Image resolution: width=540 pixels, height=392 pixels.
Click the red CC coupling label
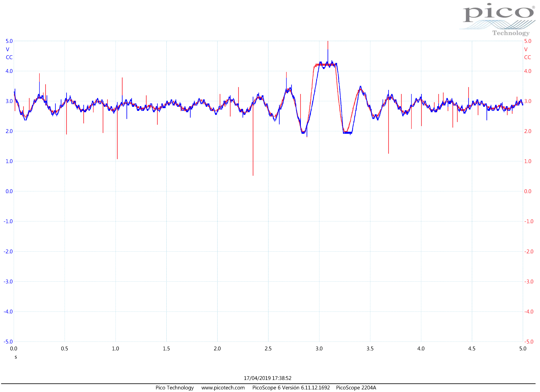pos(527,57)
